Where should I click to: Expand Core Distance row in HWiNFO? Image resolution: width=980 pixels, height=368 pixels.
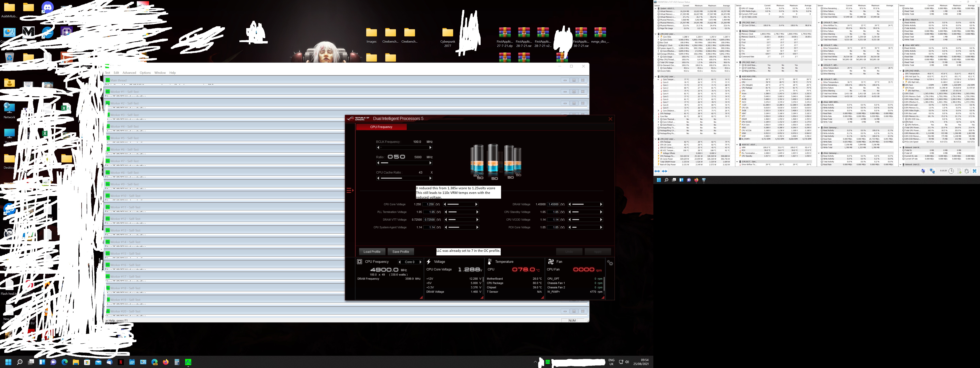659,111
